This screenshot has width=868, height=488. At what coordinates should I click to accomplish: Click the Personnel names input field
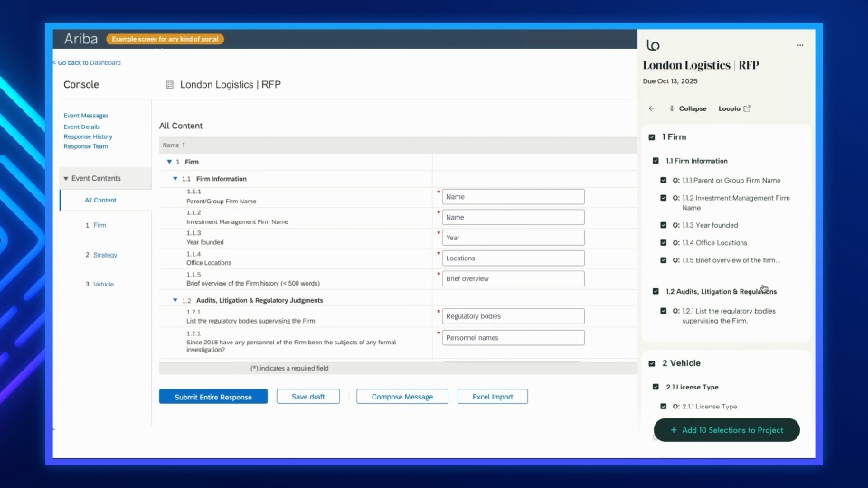coord(514,337)
